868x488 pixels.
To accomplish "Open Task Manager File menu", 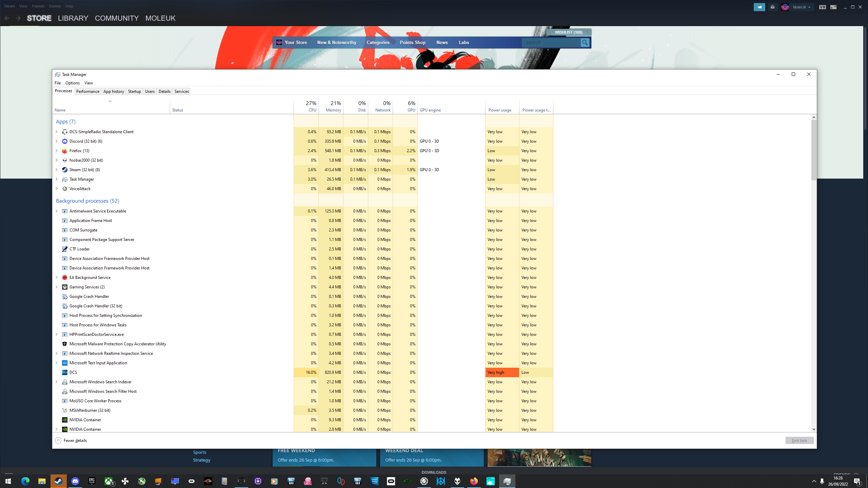I will tap(58, 83).
